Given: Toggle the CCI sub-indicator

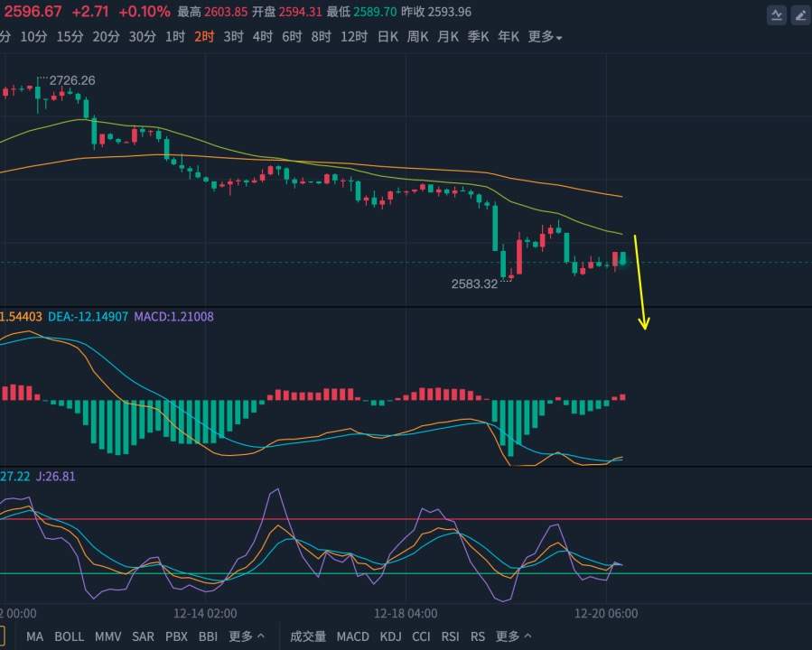Looking at the screenshot, I should pos(421,636).
